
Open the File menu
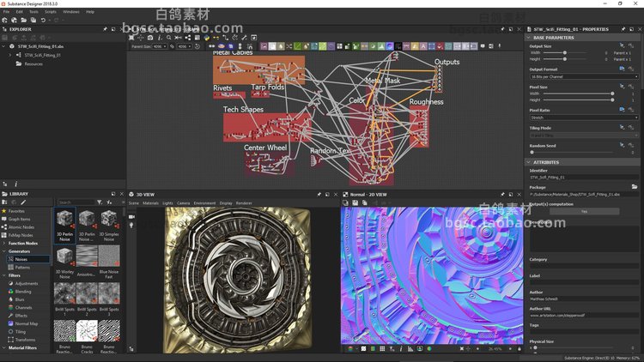point(6,12)
